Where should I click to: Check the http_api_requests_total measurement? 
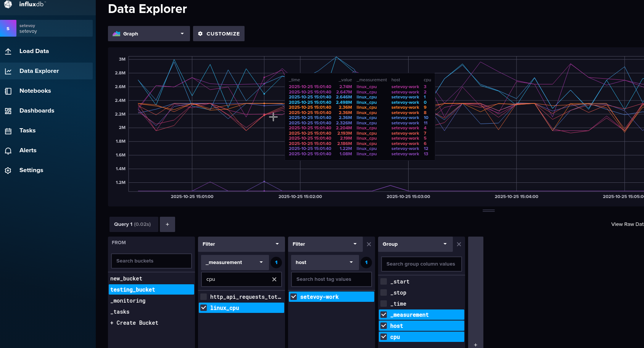click(x=204, y=297)
